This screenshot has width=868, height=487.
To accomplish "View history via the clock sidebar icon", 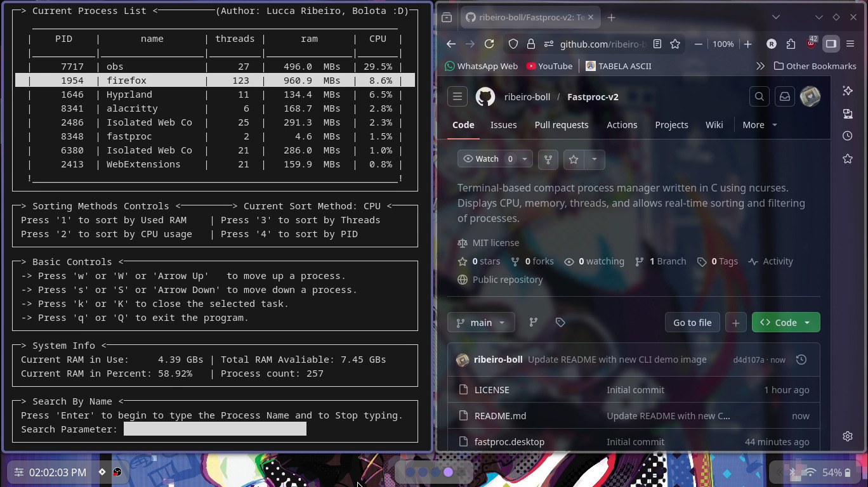I will tap(848, 136).
